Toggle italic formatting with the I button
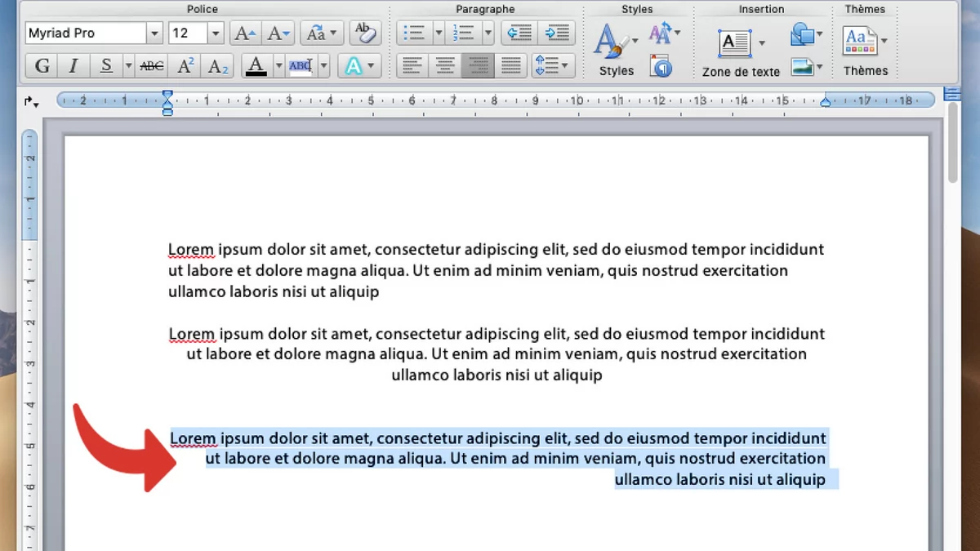The image size is (980, 551). tap(73, 66)
